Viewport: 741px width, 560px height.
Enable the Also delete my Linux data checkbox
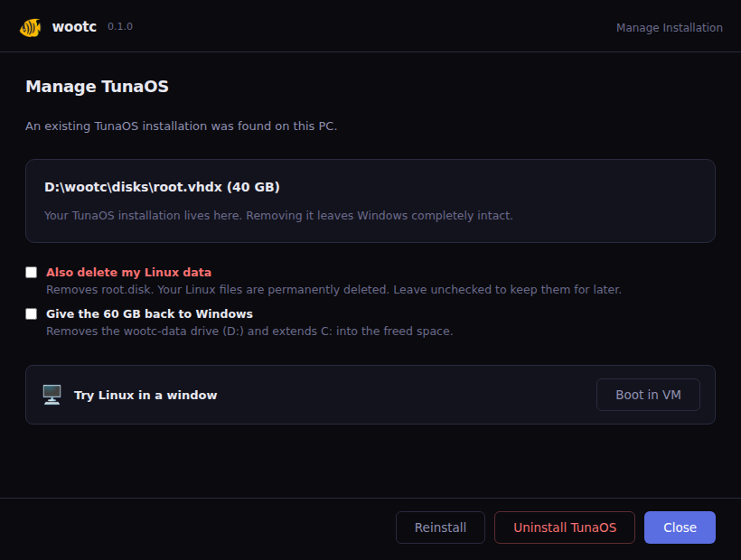[32, 273]
